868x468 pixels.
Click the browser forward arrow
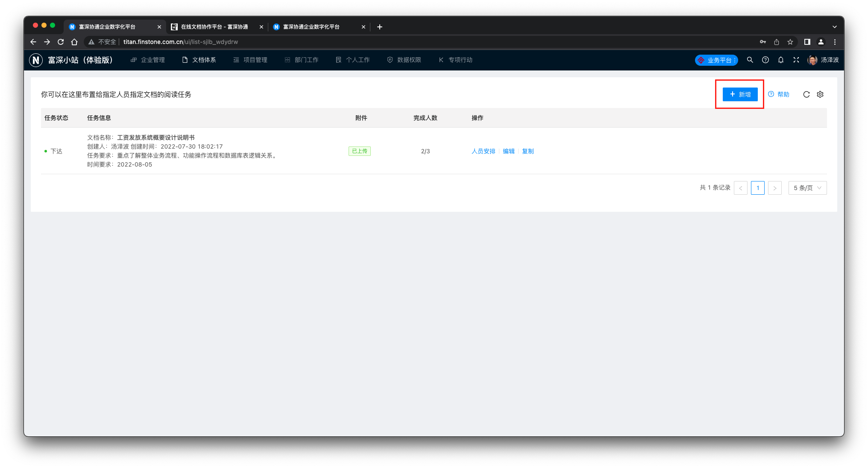pos(47,42)
